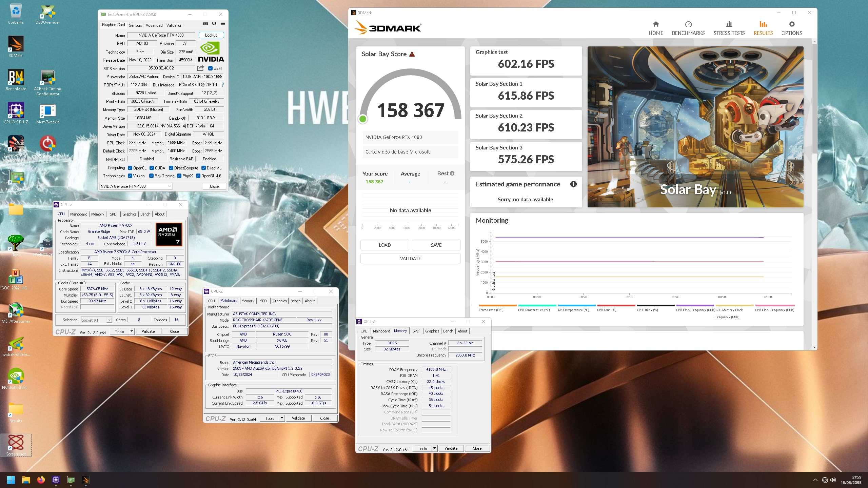Toggle the Vulkan checkbox

(x=130, y=176)
